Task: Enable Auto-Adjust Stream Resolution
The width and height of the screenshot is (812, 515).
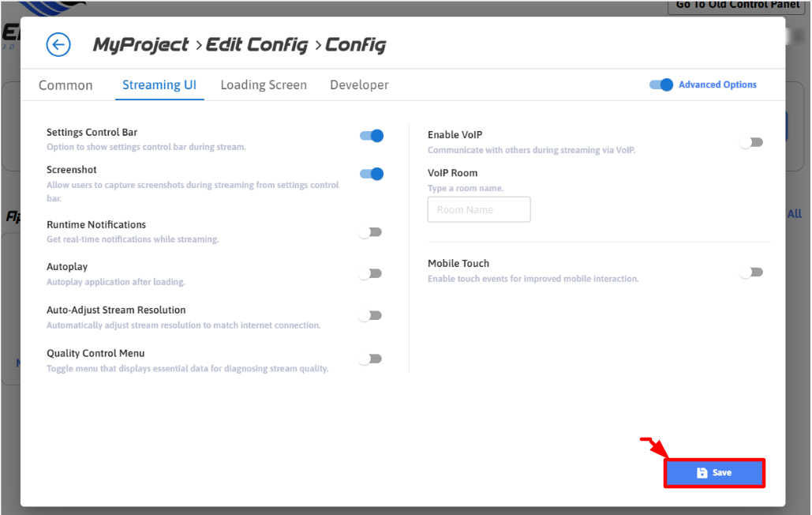Action: click(x=370, y=315)
